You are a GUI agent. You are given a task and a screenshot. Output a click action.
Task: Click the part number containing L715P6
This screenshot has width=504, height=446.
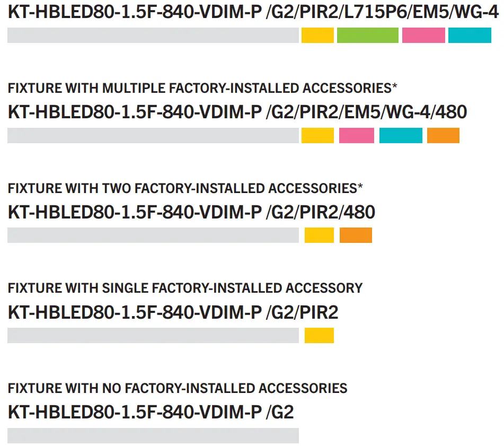(x=253, y=12)
